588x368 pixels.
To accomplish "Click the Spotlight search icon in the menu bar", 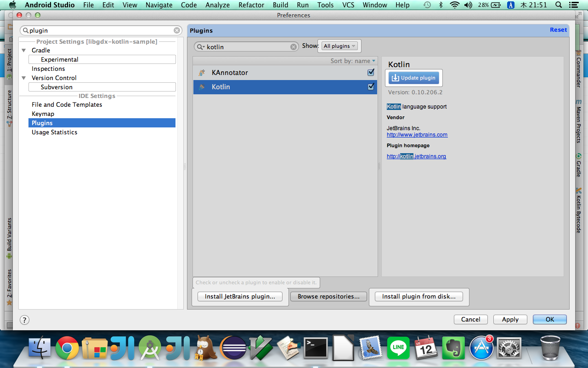I will [559, 5].
